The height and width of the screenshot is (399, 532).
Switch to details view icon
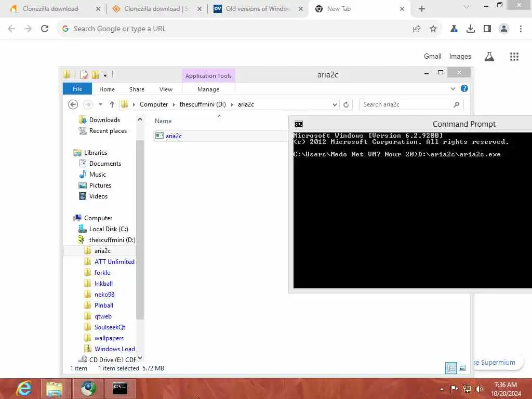(451, 368)
